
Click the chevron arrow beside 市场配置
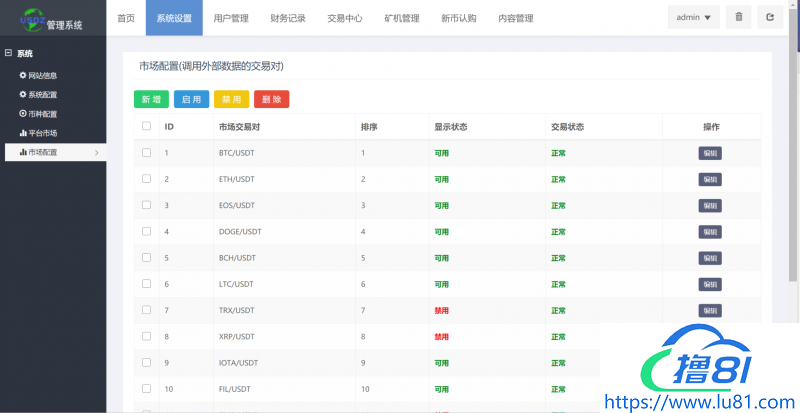tap(96, 152)
